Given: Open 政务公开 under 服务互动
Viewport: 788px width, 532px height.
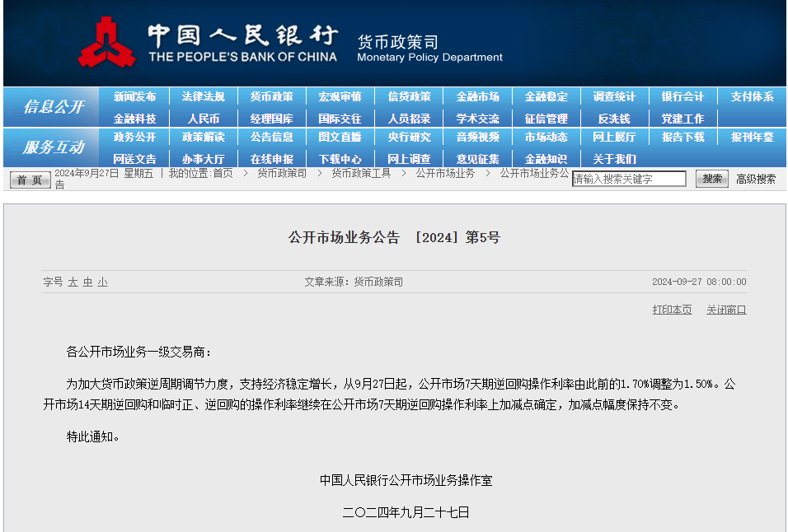Looking at the screenshot, I should point(134,137).
